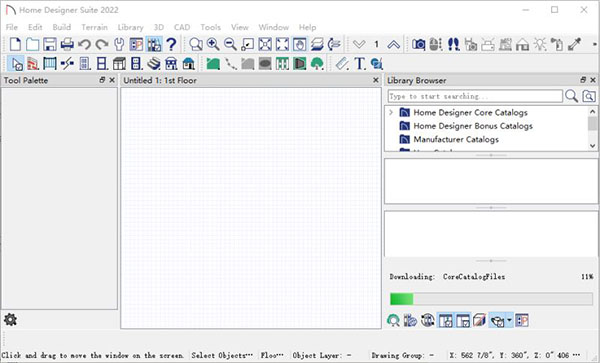The width and height of the screenshot is (600, 363).
Task: Open the Terrain menu
Action: tap(94, 27)
